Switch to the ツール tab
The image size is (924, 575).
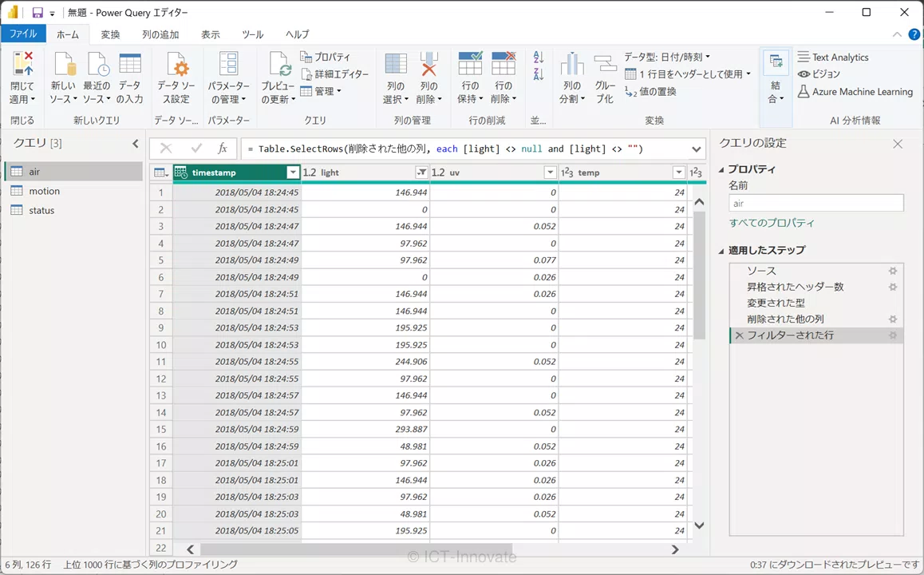[252, 34]
